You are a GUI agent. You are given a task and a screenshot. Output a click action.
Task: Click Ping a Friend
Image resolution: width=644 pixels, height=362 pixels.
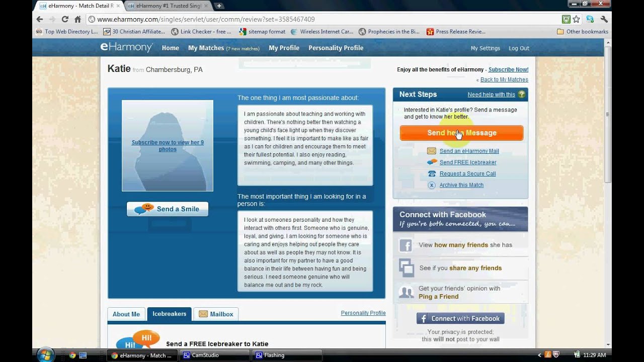438,297
